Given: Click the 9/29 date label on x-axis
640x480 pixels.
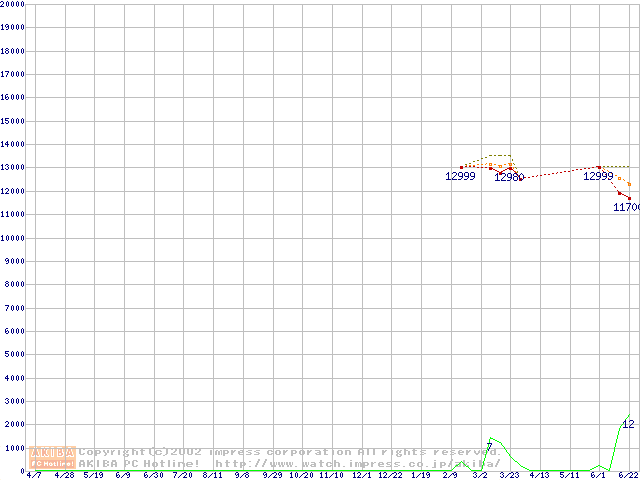Looking at the screenshot, I should 272,475.
